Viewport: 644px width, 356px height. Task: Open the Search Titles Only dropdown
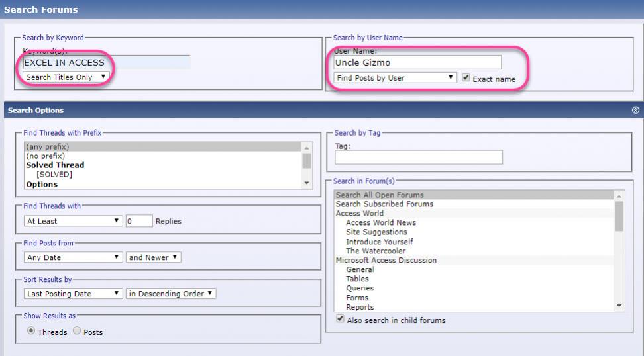[66, 77]
